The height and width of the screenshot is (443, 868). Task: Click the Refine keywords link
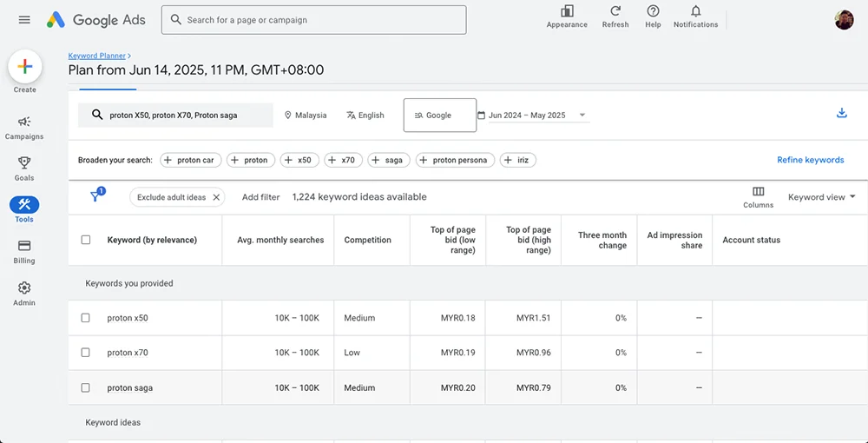(x=810, y=160)
